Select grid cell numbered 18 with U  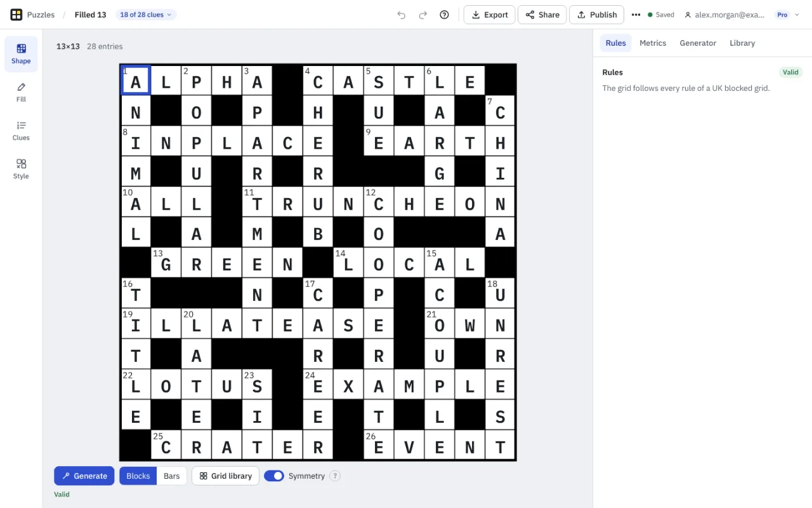click(x=501, y=293)
